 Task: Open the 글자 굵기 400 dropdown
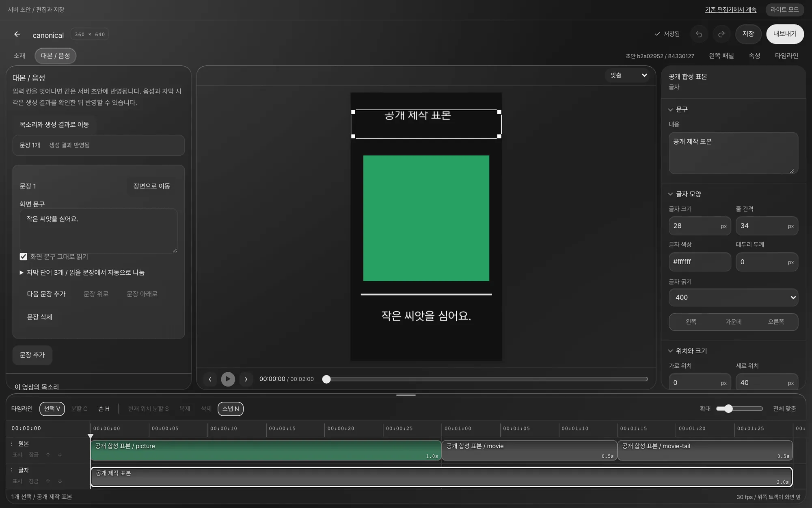733,297
